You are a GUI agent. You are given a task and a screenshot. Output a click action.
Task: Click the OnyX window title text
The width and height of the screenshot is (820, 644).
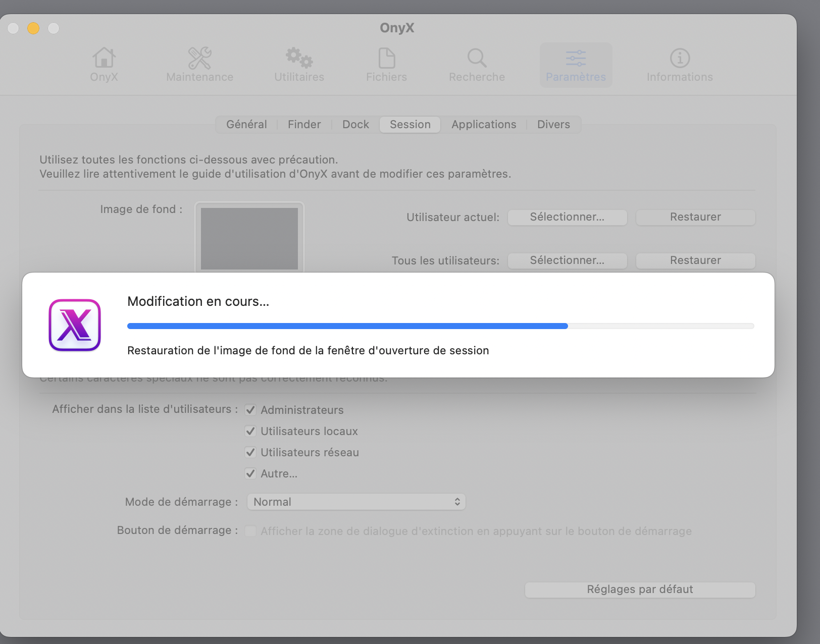(x=397, y=28)
